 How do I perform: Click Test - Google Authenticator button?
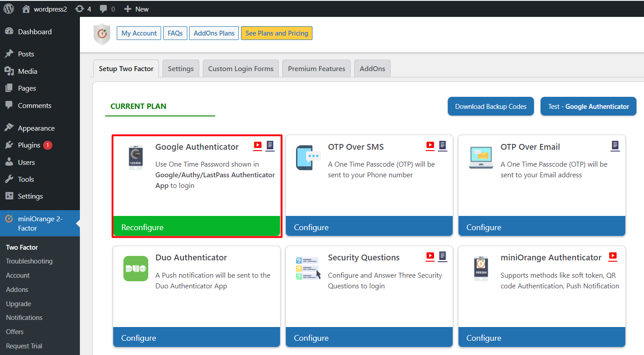point(589,106)
